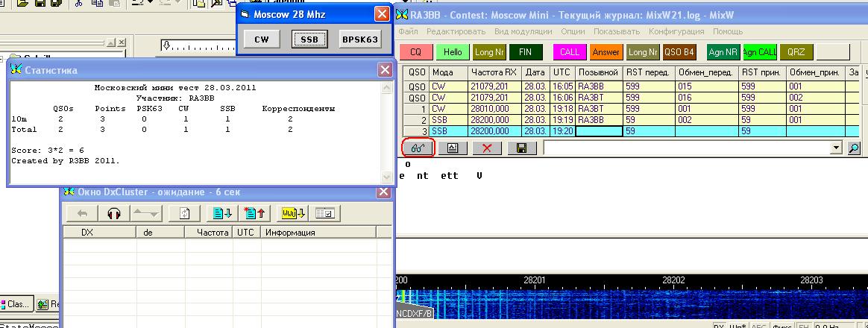The height and width of the screenshot is (328, 868).
Task: Open the Вид модуляции menu
Action: coord(523,31)
